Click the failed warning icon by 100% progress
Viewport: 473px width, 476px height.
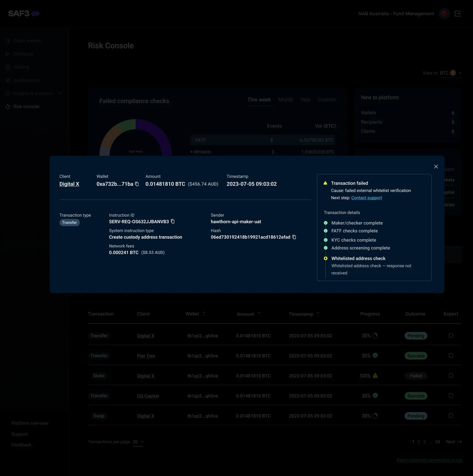tap(375, 376)
